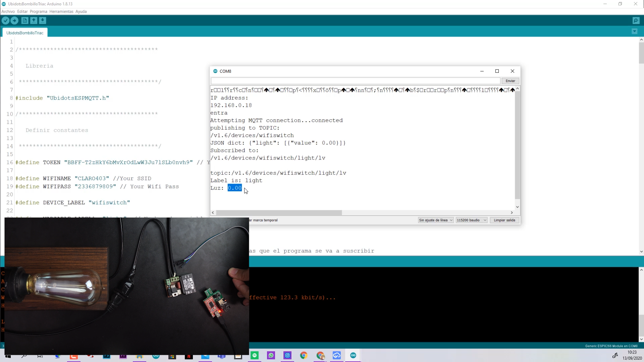Open the 115200 baudio dropdown

[471, 220]
